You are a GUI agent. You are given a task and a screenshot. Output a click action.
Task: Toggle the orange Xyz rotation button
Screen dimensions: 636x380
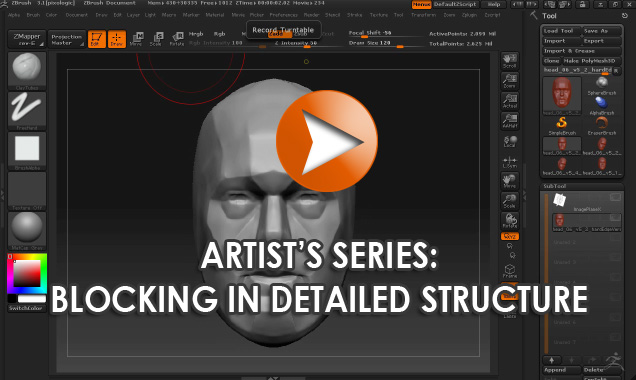click(x=510, y=236)
